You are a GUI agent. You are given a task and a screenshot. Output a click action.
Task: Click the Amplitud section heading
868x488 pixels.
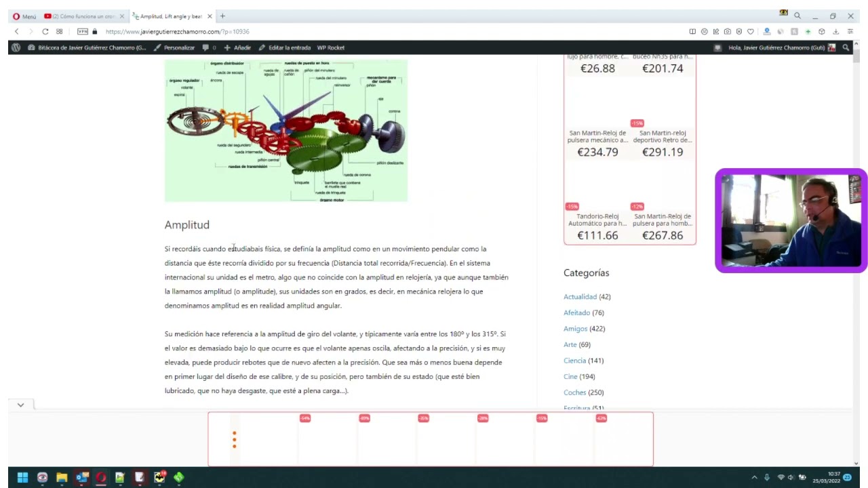click(x=187, y=225)
